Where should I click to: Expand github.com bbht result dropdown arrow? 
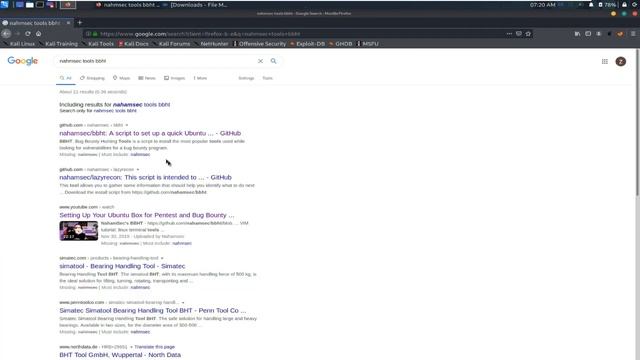(127, 125)
